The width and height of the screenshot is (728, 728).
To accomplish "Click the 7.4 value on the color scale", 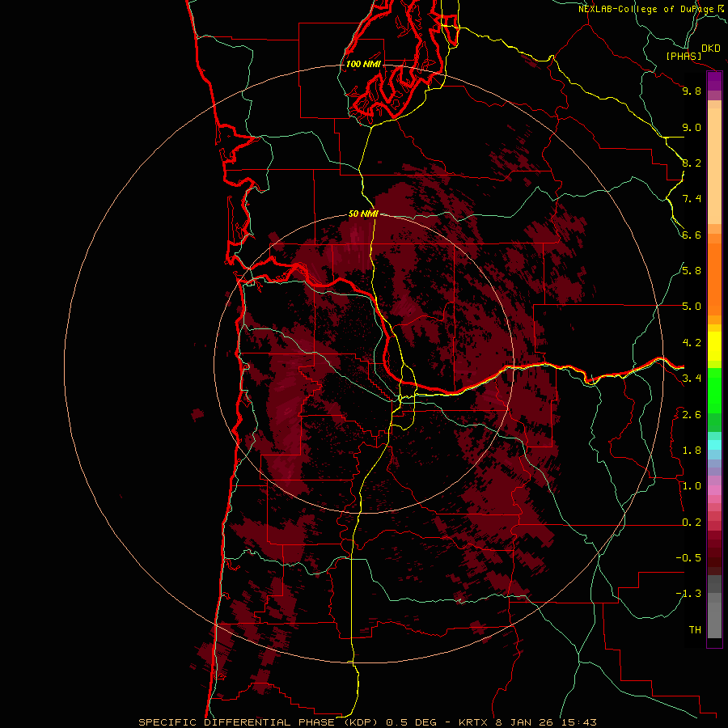I will [692, 199].
